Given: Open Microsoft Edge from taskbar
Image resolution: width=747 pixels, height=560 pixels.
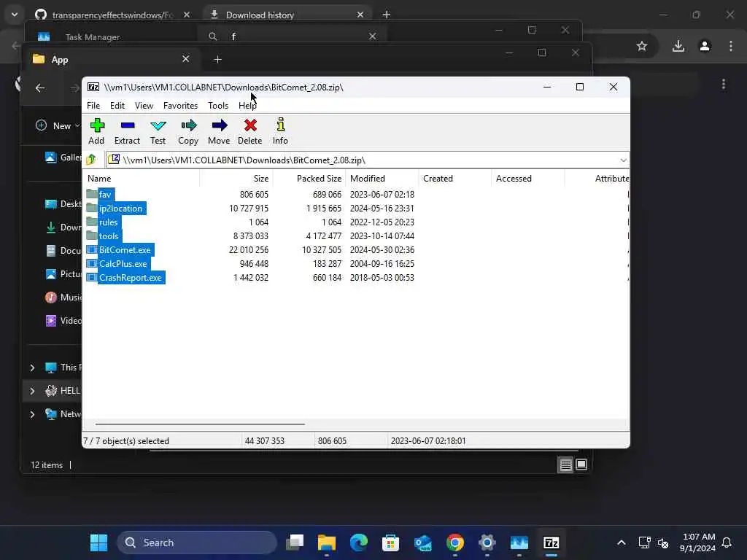Looking at the screenshot, I should tap(359, 542).
